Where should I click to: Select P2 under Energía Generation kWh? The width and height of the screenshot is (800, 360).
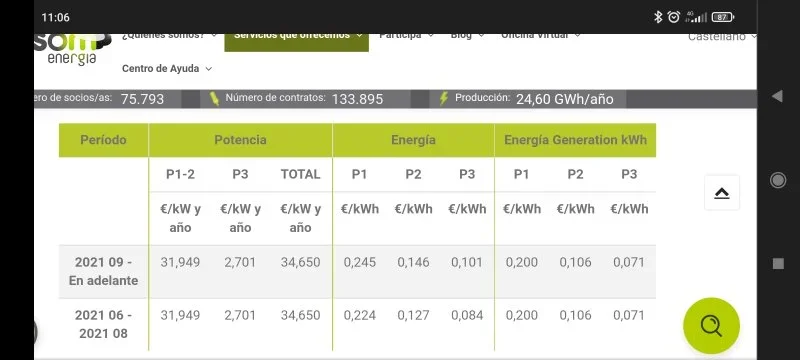pyautogui.click(x=575, y=174)
